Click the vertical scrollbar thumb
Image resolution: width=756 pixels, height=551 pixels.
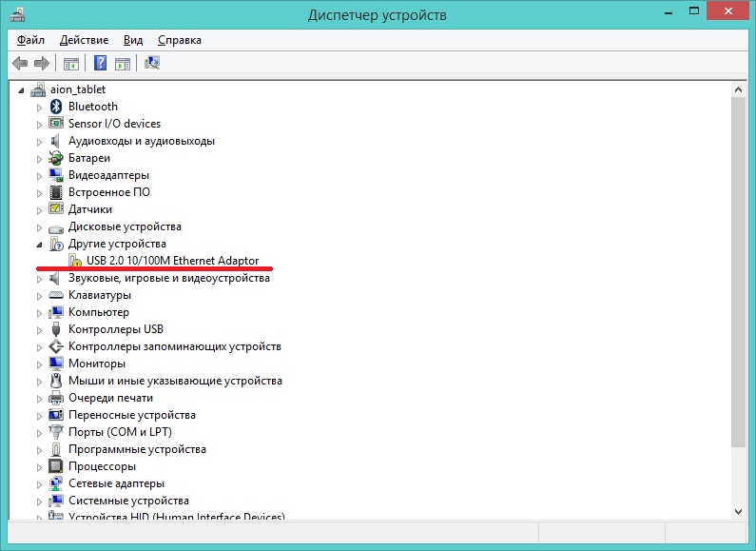point(738,271)
